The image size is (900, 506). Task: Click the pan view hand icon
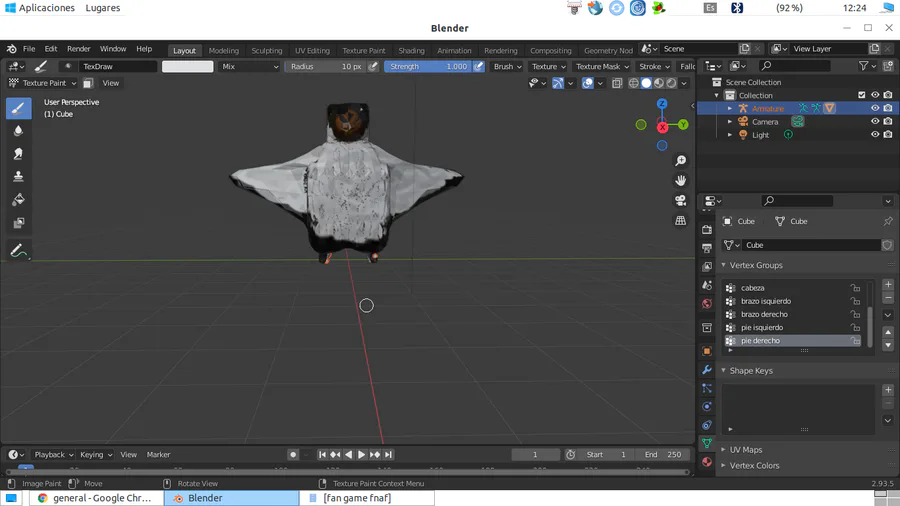coord(680,180)
